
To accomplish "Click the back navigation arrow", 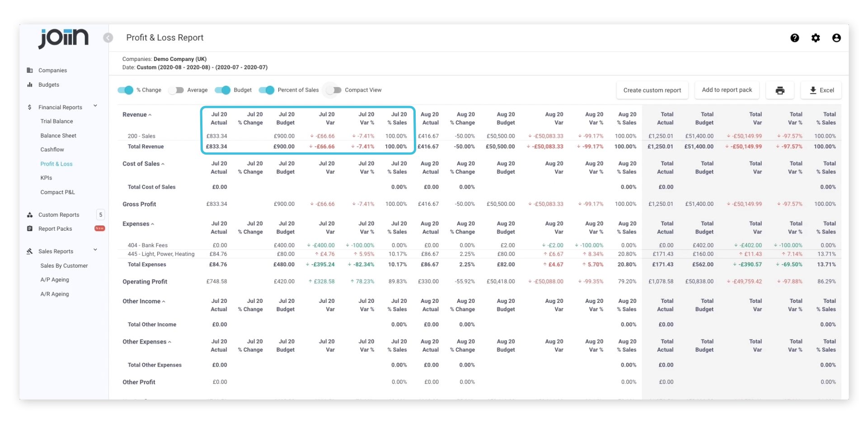I will [108, 38].
